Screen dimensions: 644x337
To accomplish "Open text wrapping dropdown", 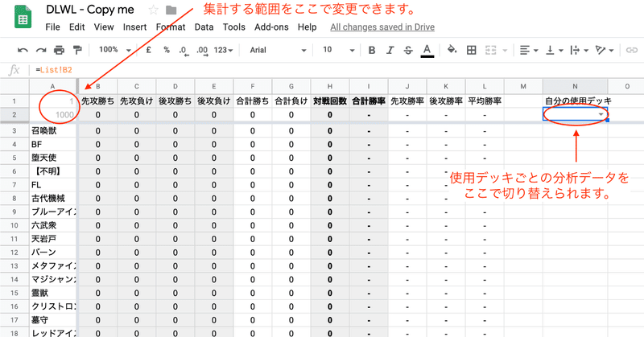I will coord(579,50).
